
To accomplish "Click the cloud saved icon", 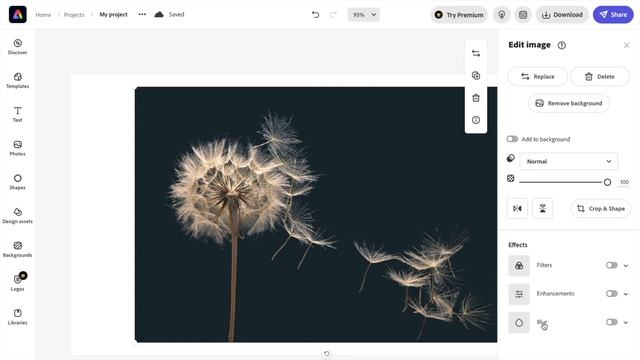I will (159, 14).
